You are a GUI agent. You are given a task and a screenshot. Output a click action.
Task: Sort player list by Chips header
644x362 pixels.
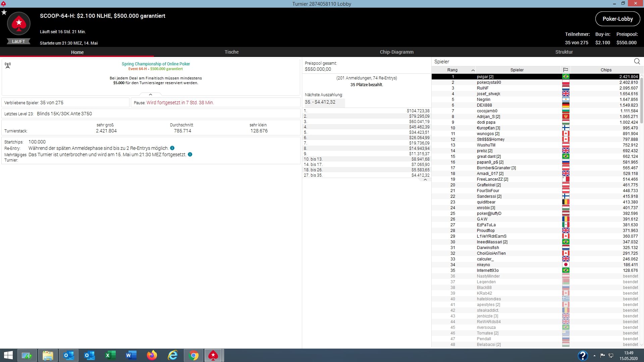606,70
